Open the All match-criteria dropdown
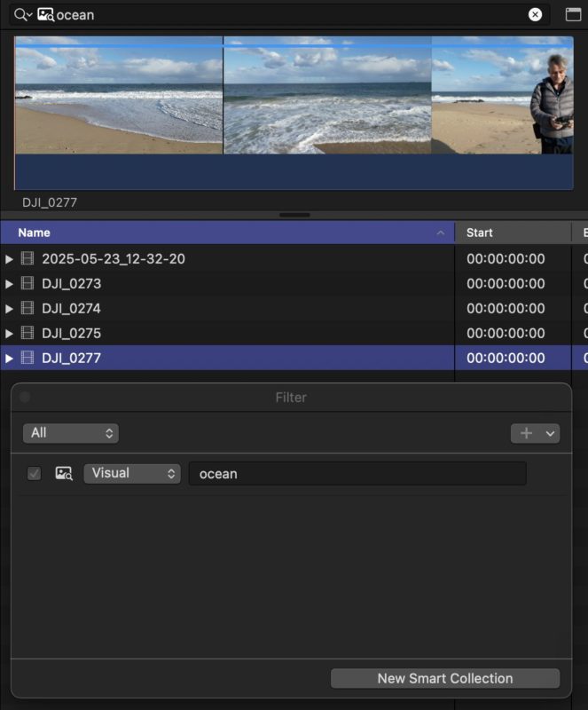The image size is (588, 710). click(x=71, y=433)
